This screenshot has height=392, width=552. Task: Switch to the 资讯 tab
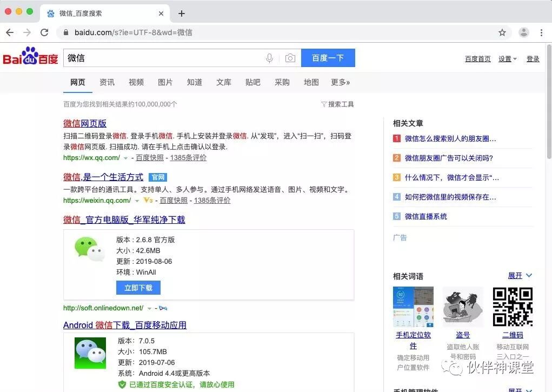tap(107, 82)
